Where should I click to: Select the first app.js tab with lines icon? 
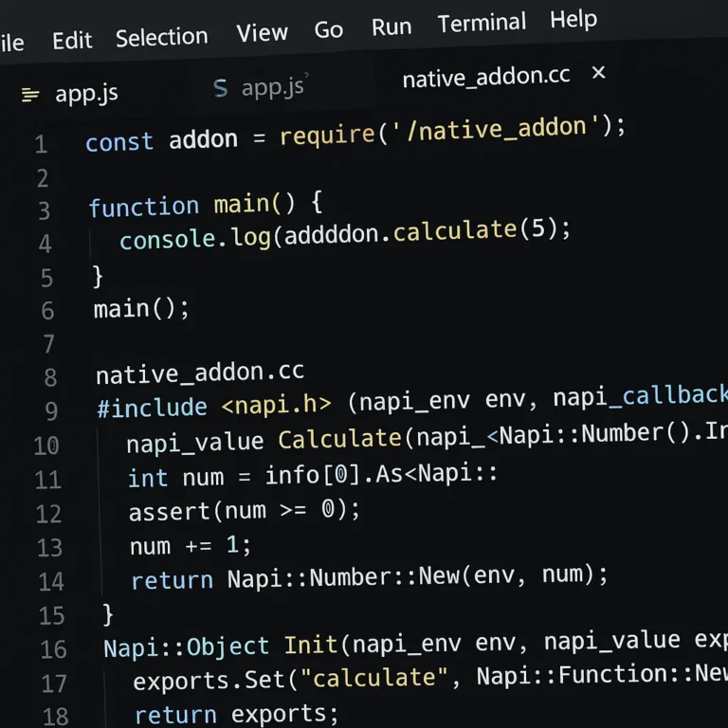click(86, 93)
